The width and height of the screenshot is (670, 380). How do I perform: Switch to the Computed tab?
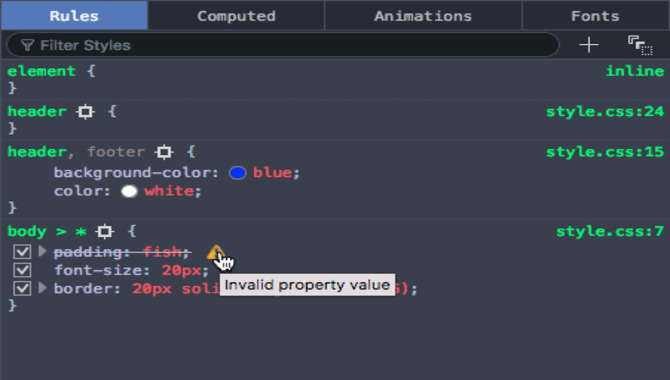click(236, 16)
